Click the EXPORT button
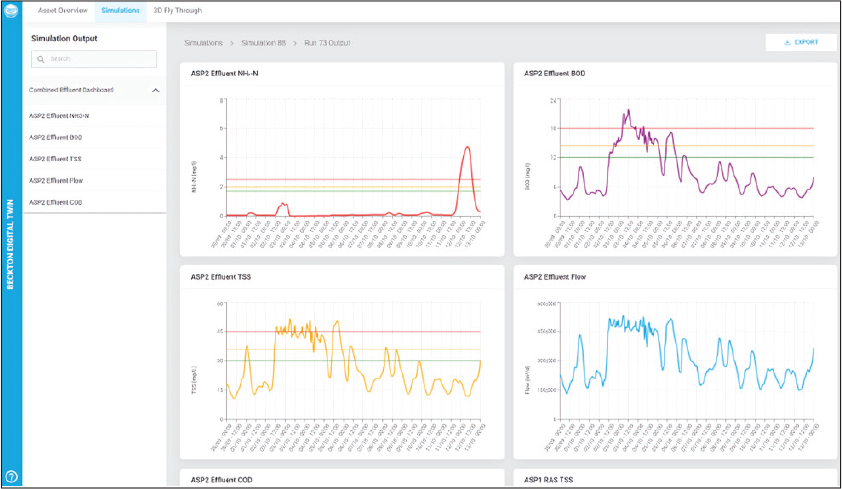This screenshot has width=842, height=489. [x=800, y=43]
